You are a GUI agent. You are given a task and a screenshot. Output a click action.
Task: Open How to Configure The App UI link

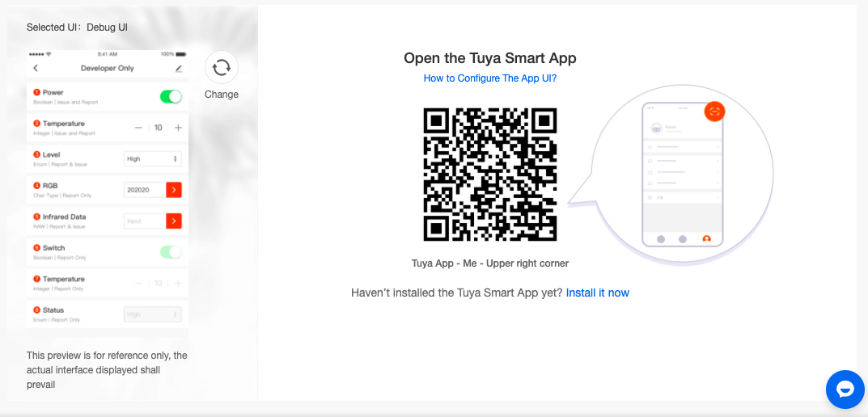(x=490, y=78)
